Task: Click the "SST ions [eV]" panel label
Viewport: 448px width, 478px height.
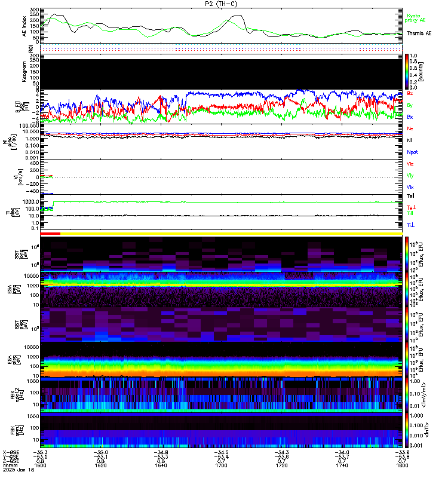Action: click(22, 254)
